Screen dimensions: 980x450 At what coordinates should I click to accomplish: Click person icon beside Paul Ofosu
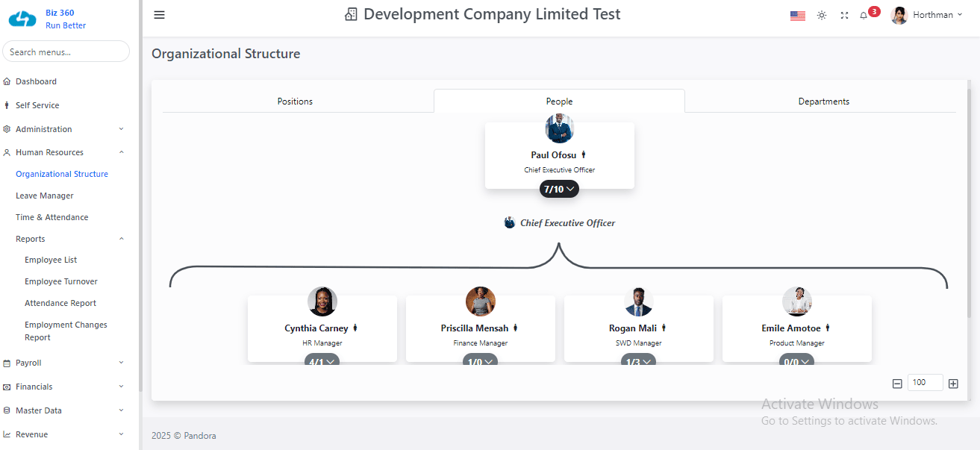[584, 154]
